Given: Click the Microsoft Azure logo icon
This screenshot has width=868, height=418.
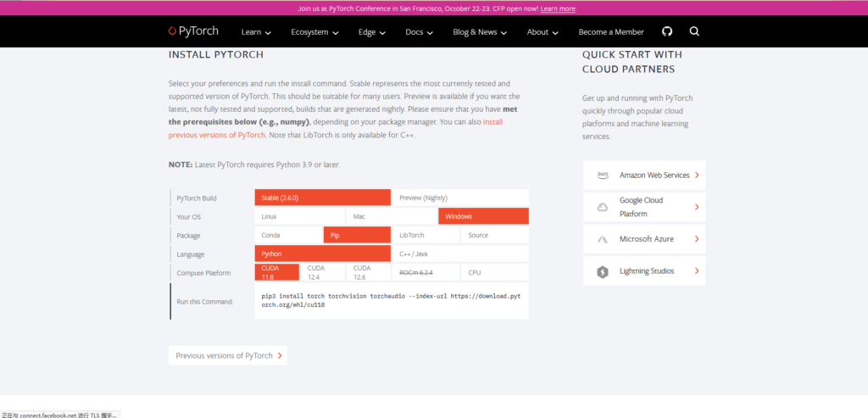Looking at the screenshot, I should [x=603, y=239].
